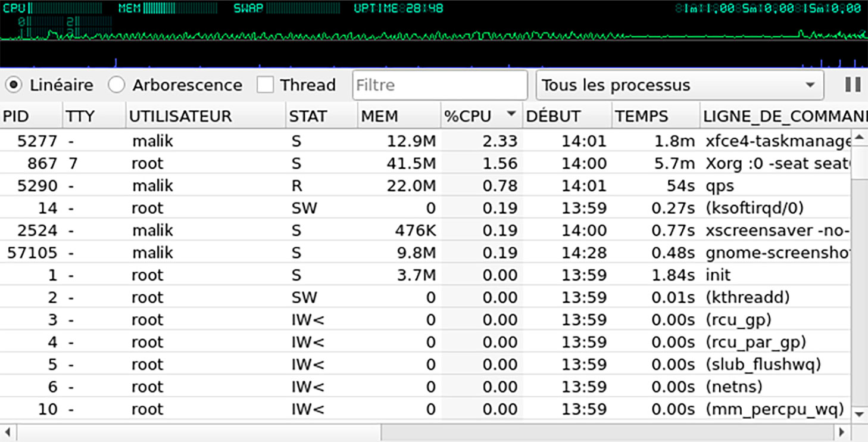Select the xfce4-taskmanager process row

417,141
